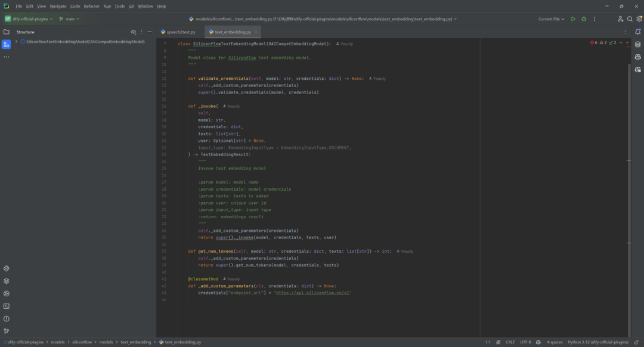Jump to next highlighted error arrow
Screen dimensions: 644x347
click(627, 43)
